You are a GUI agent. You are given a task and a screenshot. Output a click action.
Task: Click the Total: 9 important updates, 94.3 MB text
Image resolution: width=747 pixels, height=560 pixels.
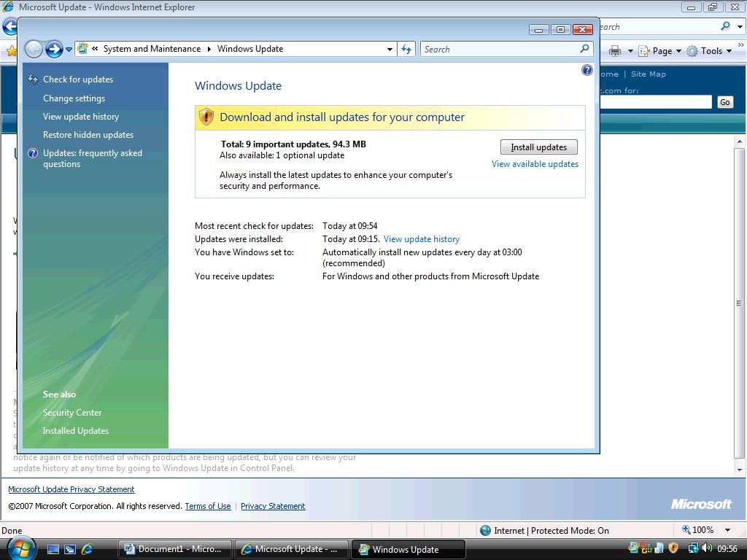(x=293, y=144)
